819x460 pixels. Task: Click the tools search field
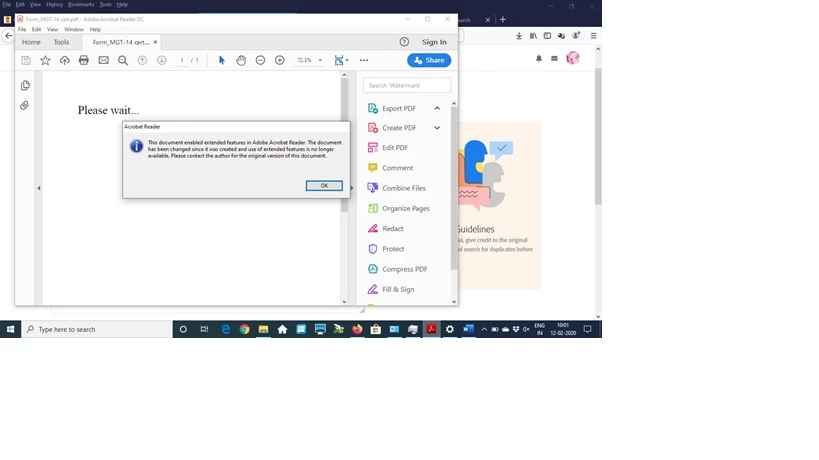click(407, 86)
